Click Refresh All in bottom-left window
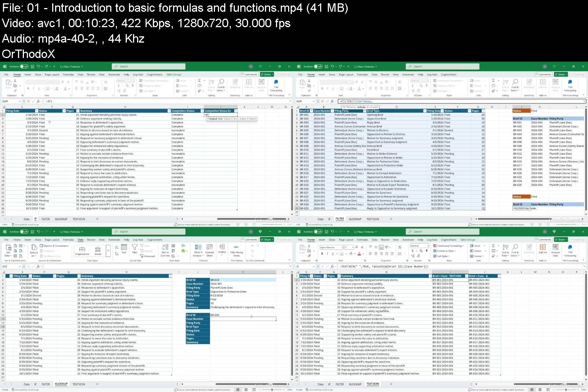This screenshot has width=588, height=392. click(34, 250)
